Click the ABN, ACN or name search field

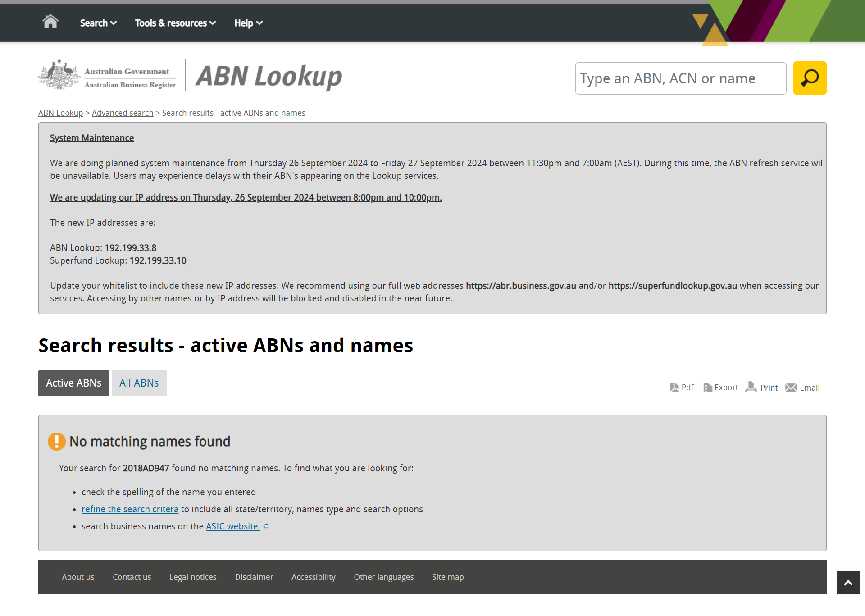[680, 78]
